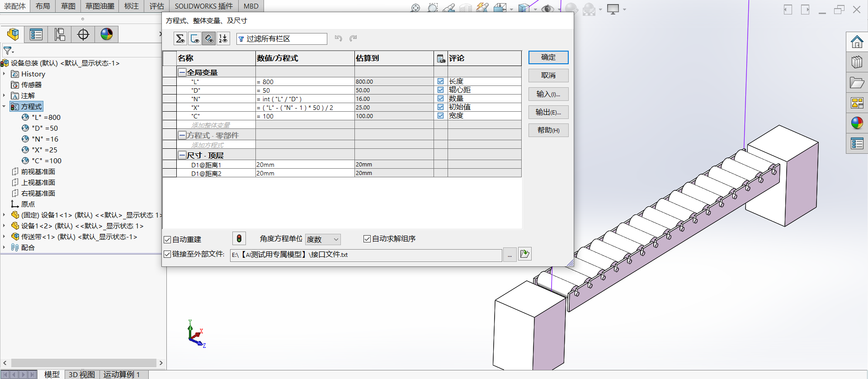Open the FeatureManager design tree tab

point(13,34)
